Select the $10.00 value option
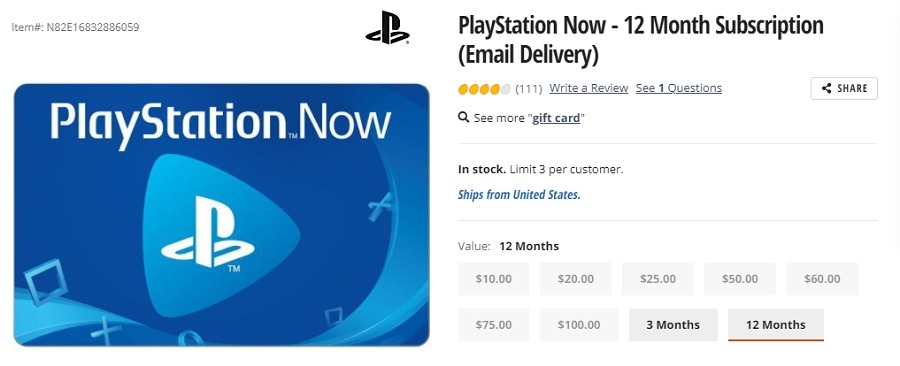This screenshot has height=366, width=900. pyautogui.click(x=494, y=279)
